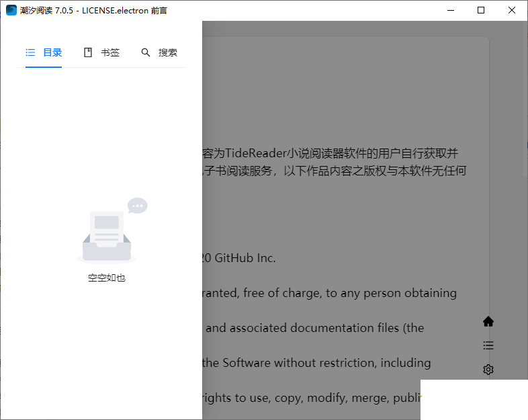The width and height of the screenshot is (528, 420).
Task: Maximize the 潮汐阅读 window
Action: click(481, 11)
